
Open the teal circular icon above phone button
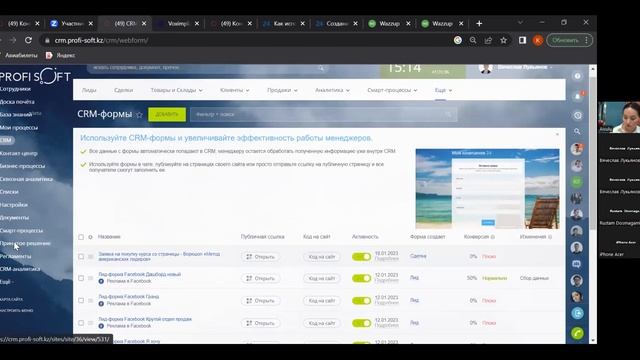(577, 313)
